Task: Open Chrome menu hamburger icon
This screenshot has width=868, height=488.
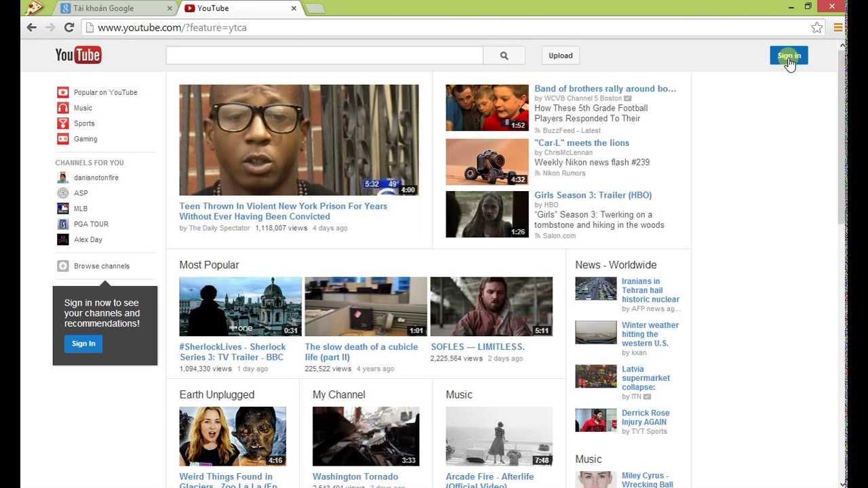Action: 838,28
